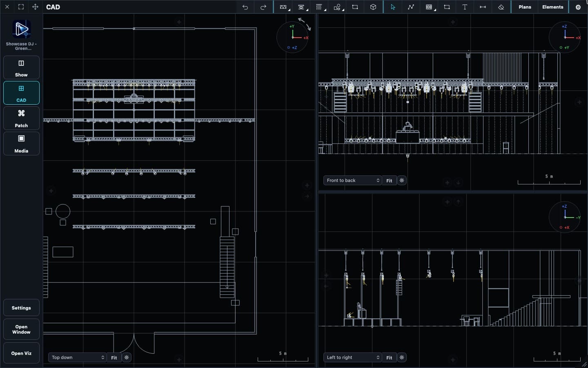The image size is (588, 368).
Task: Click the snowflake icon in the Front to back view
Action: (x=402, y=180)
